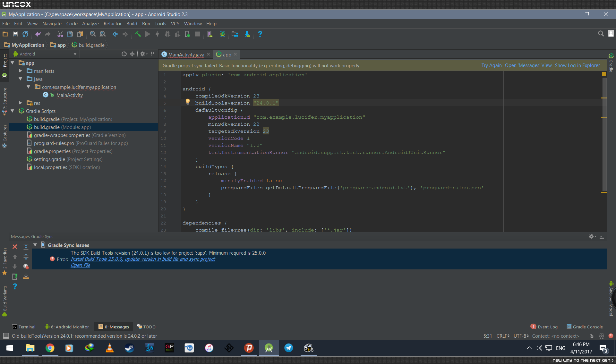Click the Back navigation arrow
This screenshot has height=364, width=616.
(x=115, y=34)
